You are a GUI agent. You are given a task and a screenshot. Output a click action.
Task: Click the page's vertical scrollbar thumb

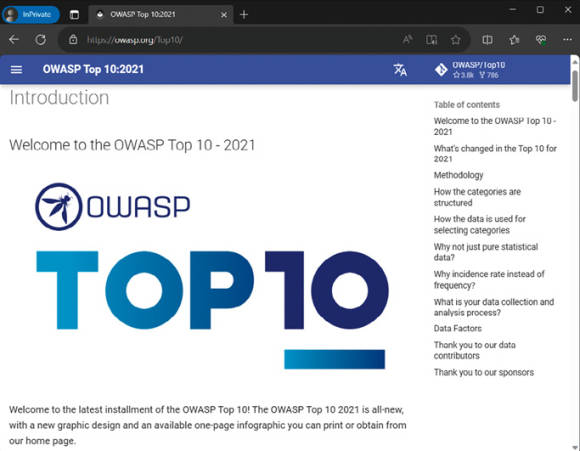[x=574, y=86]
